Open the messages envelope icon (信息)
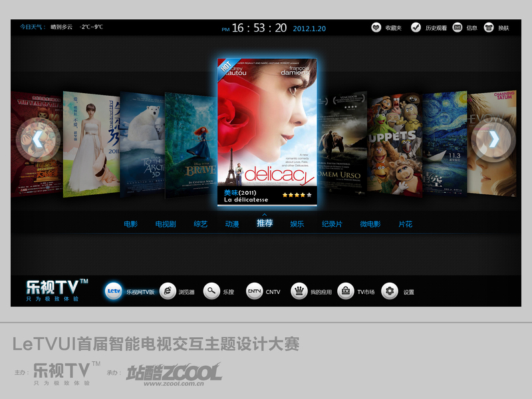Viewport: 532px width, 399px height. 458,27
